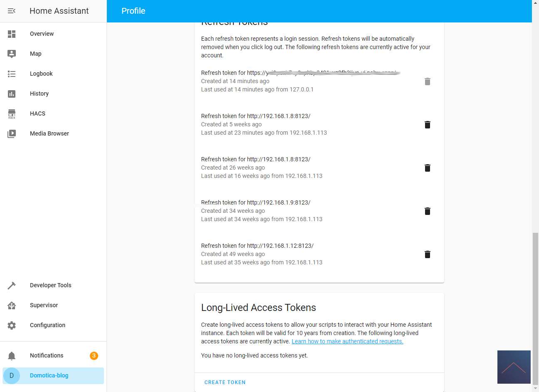Open the Map sidebar icon
Screen dimensions: 539x392
pos(12,54)
